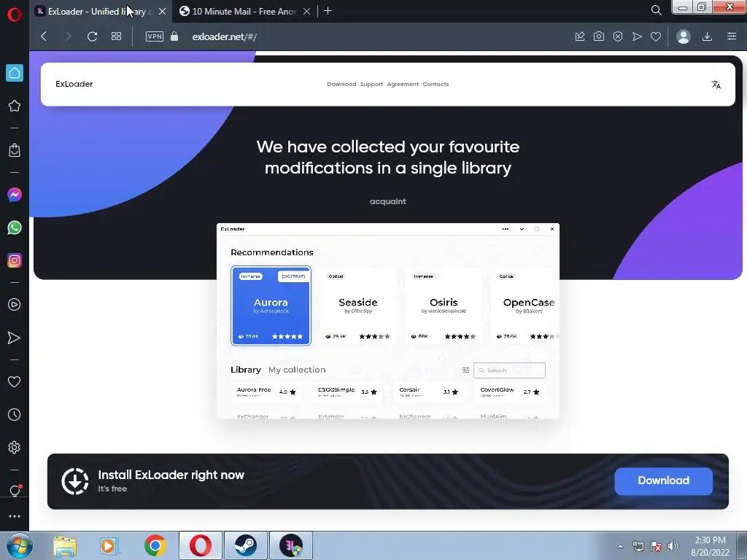Click the blue Download button
This screenshot has height=560, width=747.
tap(664, 481)
